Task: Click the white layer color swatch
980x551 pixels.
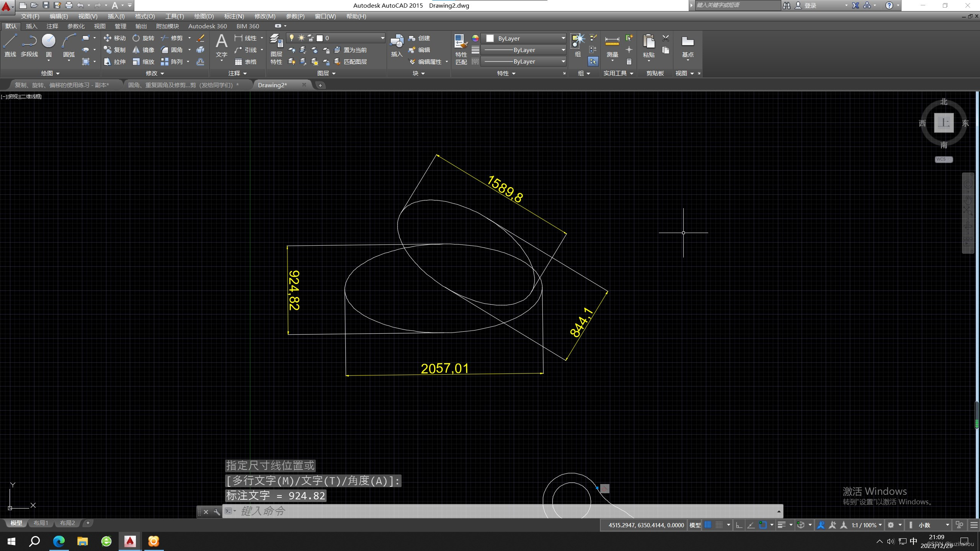Action: (320, 38)
